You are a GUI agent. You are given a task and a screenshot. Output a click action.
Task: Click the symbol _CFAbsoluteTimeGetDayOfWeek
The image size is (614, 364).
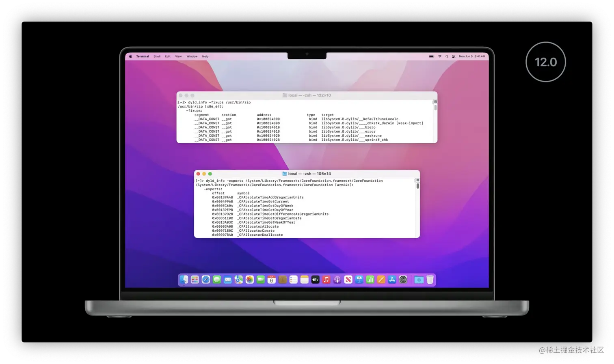point(265,206)
